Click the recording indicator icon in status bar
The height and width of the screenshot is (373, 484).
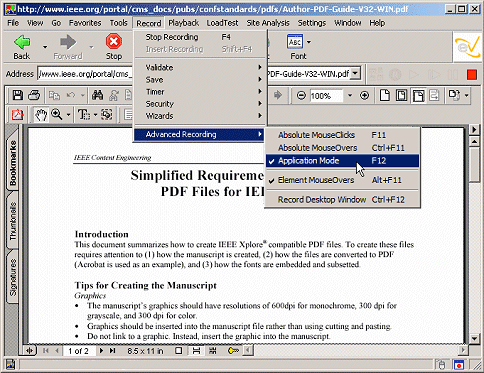pyautogui.click(x=458, y=365)
